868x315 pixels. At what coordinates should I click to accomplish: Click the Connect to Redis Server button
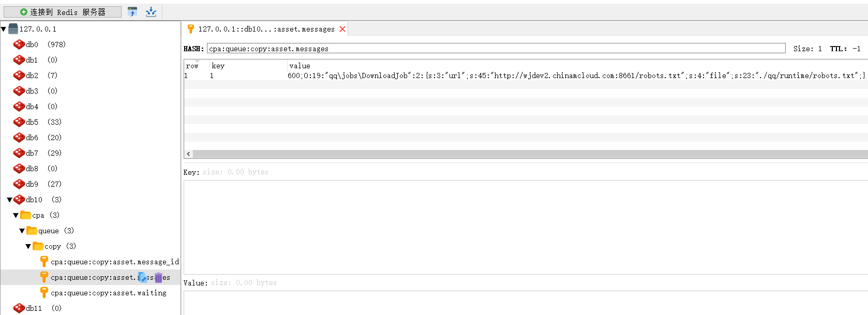(x=63, y=12)
